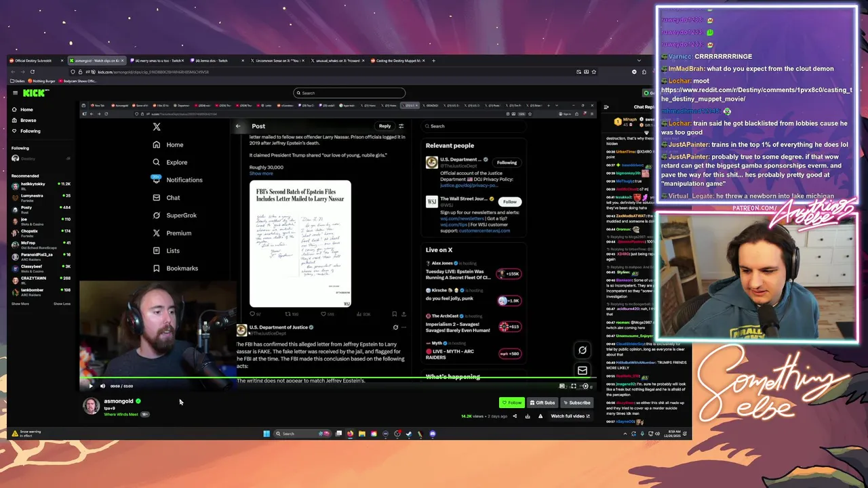This screenshot has width=868, height=488.
Task: Toggle theater mode in clip player
Action: [x=561, y=386]
